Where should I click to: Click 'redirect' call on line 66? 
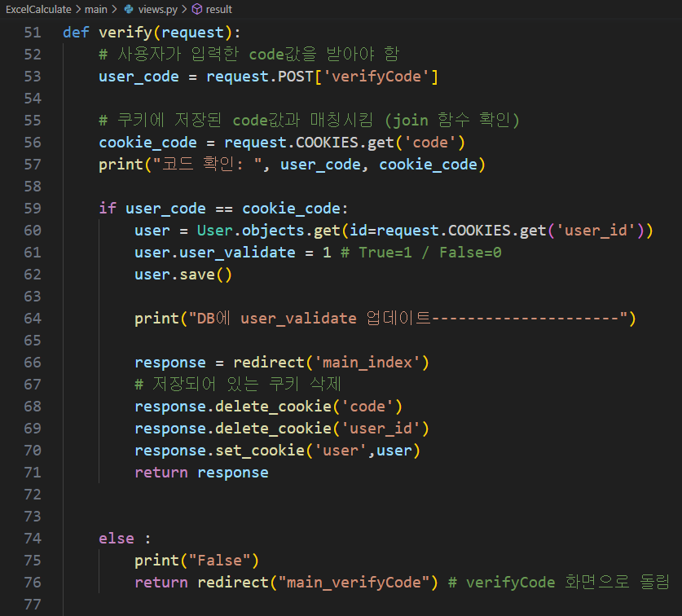269,363
